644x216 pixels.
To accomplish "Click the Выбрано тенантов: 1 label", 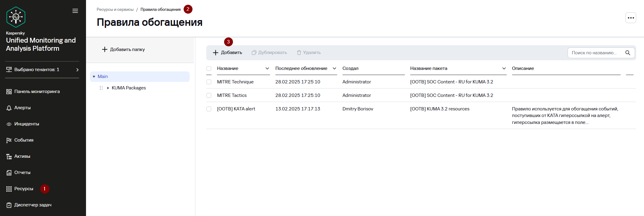I will [37, 70].
